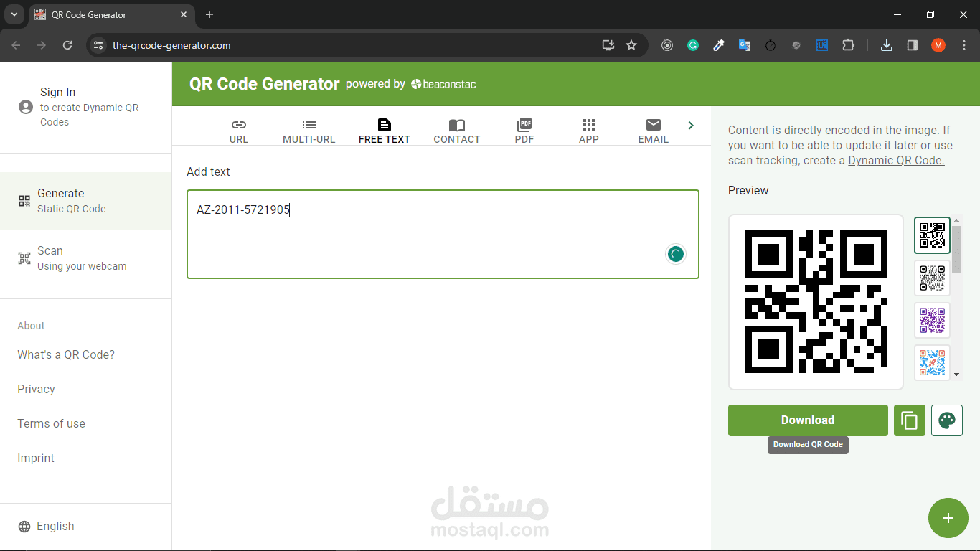Click the Sign In account option
This screenshot has width=980, height=551.
click(x=85, y=107)
